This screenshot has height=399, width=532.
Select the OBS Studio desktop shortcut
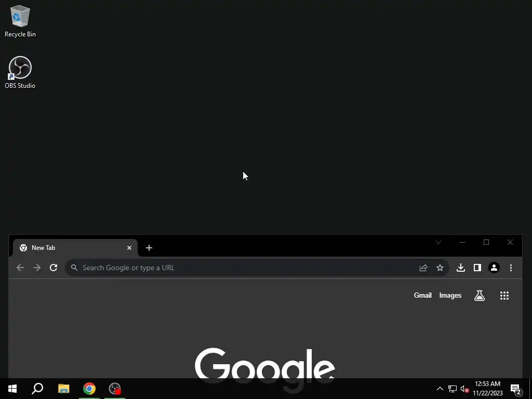click(20, 73)
